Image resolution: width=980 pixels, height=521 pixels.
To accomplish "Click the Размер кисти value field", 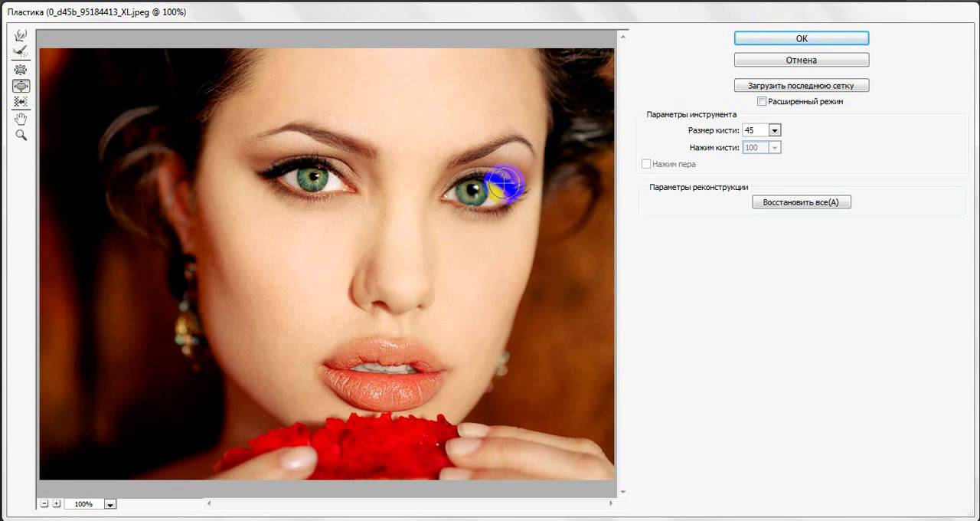I will (756, 130).
